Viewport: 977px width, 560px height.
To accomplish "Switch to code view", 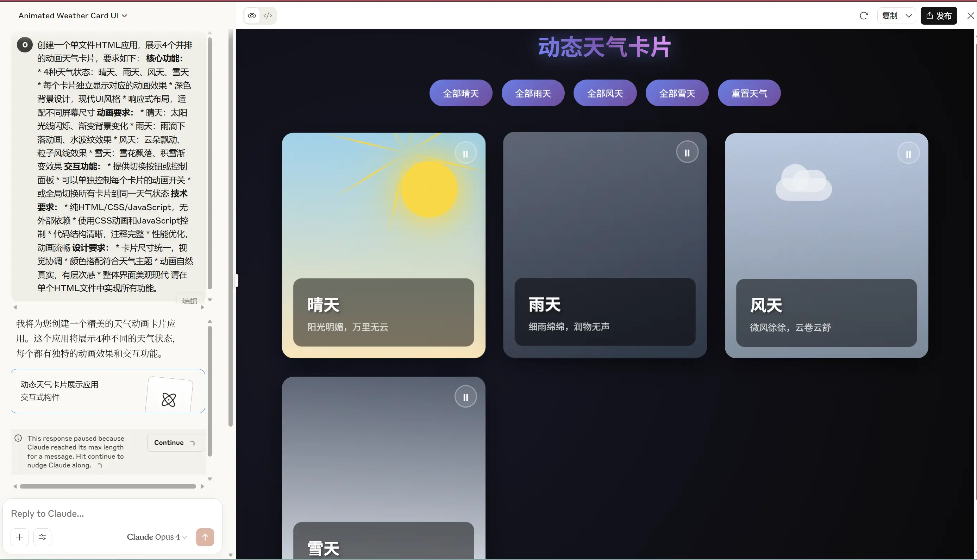I will coord(268,16).
